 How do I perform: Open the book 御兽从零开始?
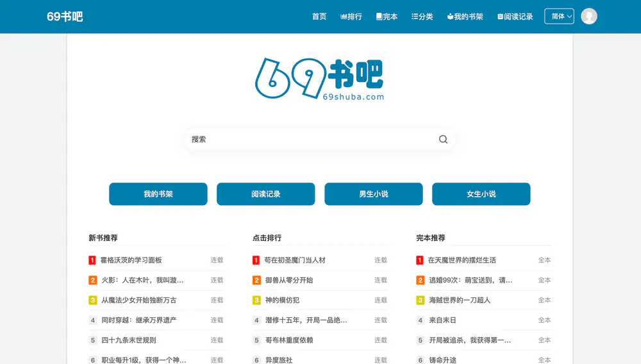coord(289,280)
